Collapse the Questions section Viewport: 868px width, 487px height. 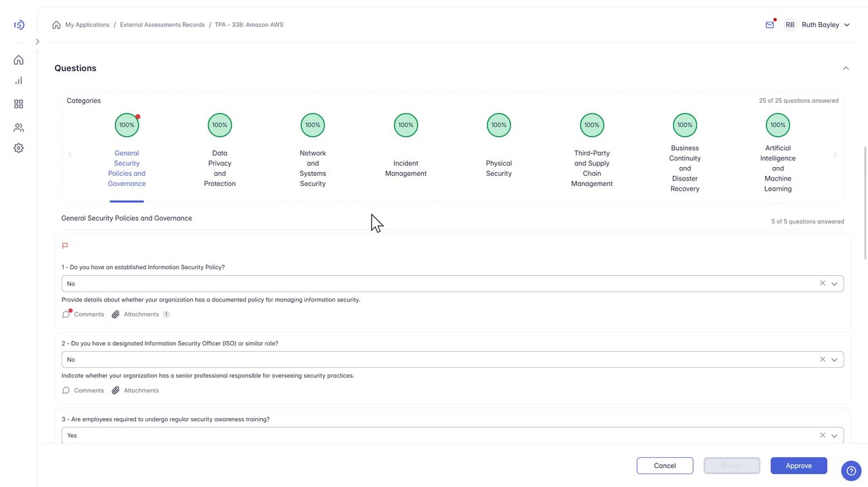(x=846, y=68)
